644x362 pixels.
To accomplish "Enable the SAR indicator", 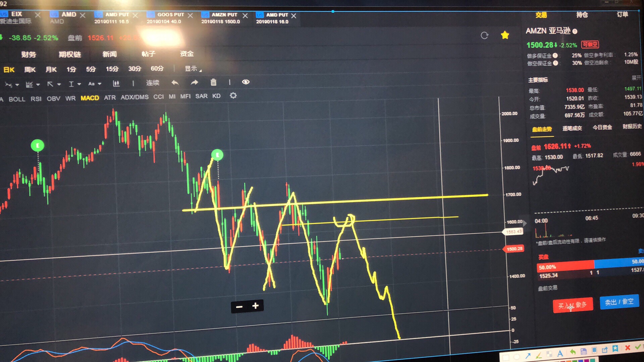I will pyautogui.click(x=201, y=96).
